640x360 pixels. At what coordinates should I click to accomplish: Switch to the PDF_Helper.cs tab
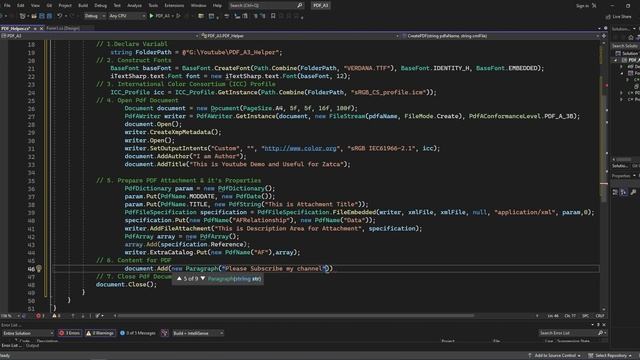click(16, 29)
